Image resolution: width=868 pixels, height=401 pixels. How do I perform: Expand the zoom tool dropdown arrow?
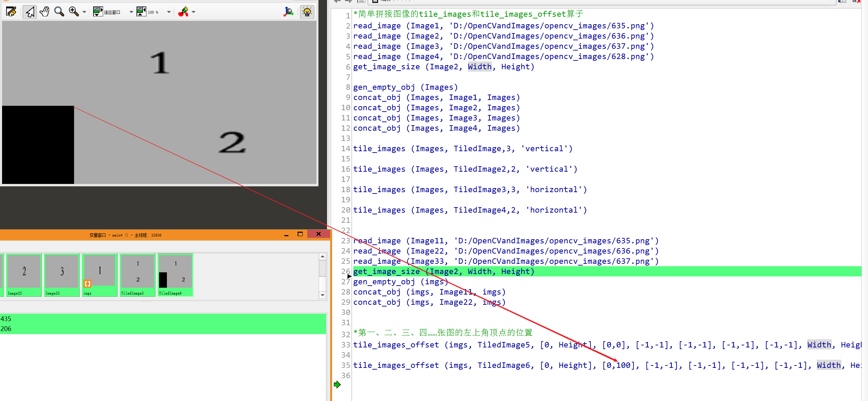84,12
